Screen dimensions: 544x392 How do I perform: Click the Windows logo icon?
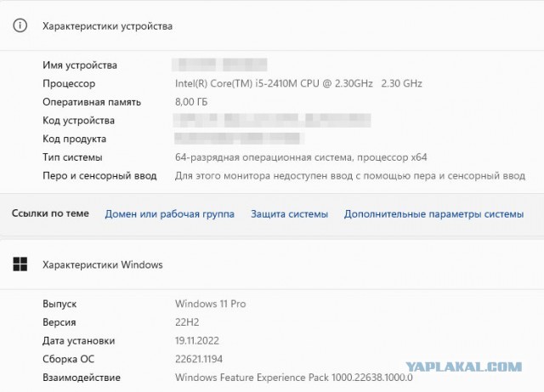pyautogui.click(x=20, y=264)
